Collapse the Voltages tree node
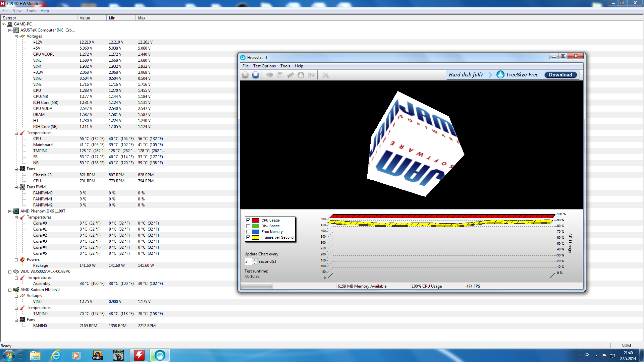This screenshot has width=644, height=362. [16, 36]
